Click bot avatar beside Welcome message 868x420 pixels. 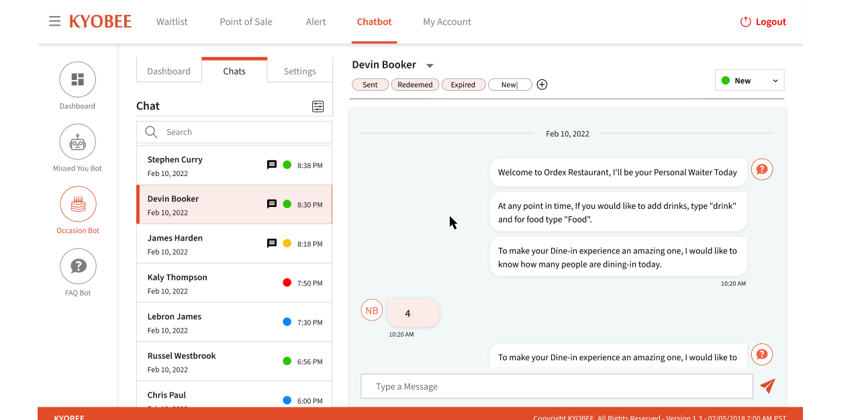[x=762, y=169]
